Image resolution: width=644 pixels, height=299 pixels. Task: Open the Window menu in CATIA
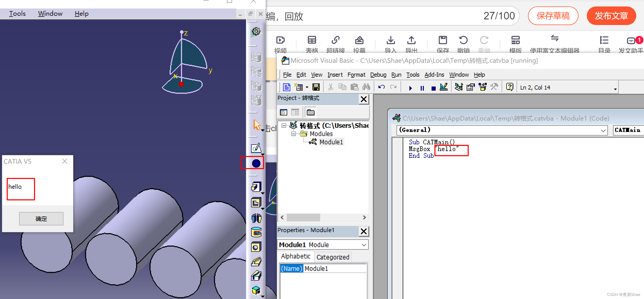coord(50,14)
